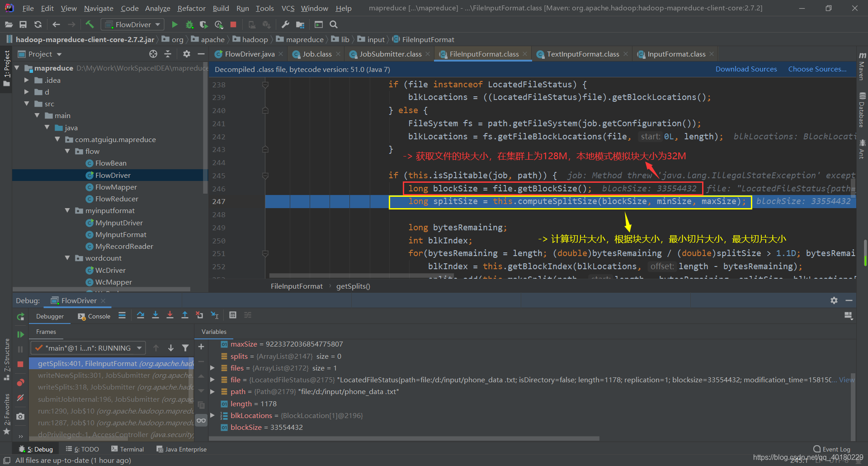Navigate back with left arrow icon
The width and height of the screenshot is (868, 466).
click(56, 24)
